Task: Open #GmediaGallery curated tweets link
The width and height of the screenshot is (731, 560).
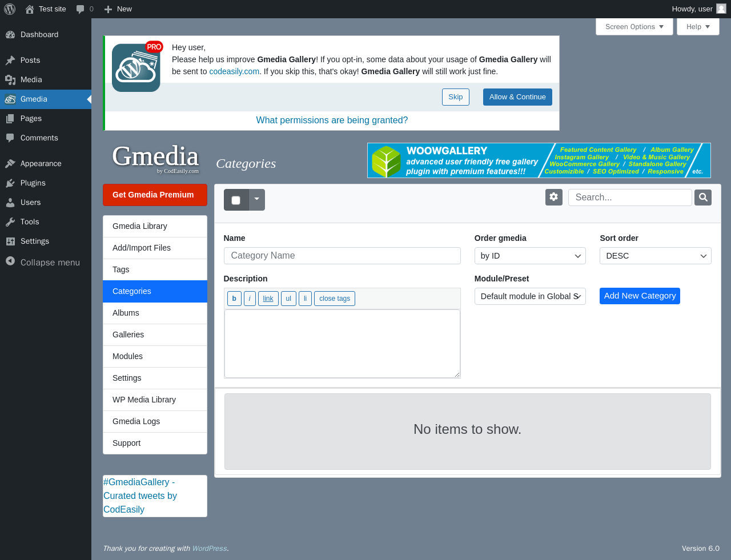Action: [140, 495]
